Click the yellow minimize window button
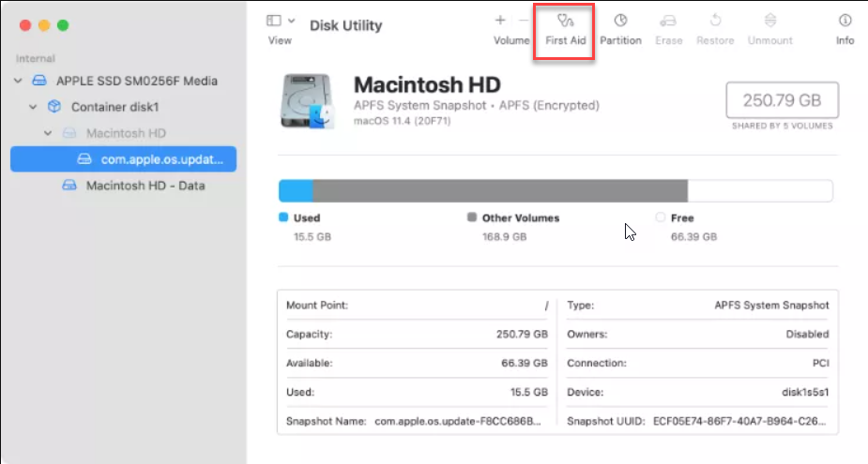 click(x=44, y=25)
